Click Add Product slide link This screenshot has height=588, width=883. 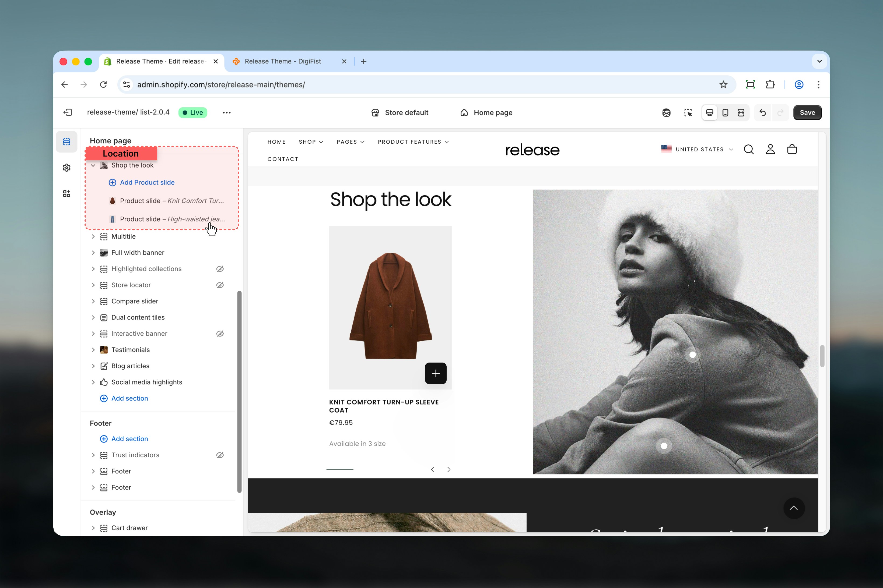[x=147, y=183]
